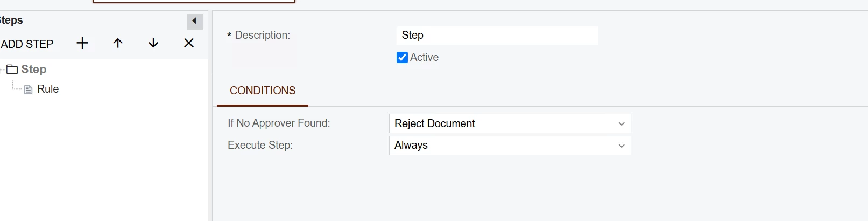868x221 pixels.
Task: Toggle the Active checkbox
Action: pyautogui.click(x=402, y=58)
